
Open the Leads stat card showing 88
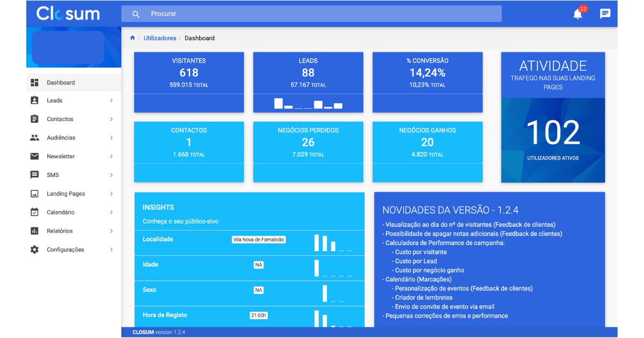point(308,82)
